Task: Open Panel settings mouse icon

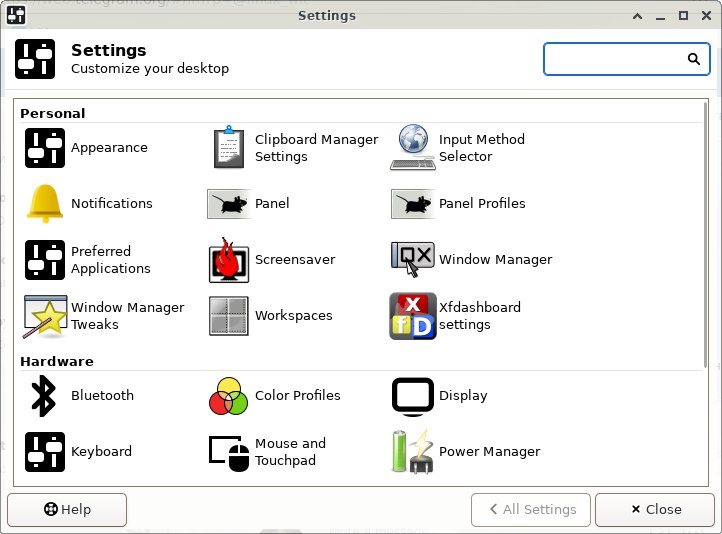Action: coord(229,203)
